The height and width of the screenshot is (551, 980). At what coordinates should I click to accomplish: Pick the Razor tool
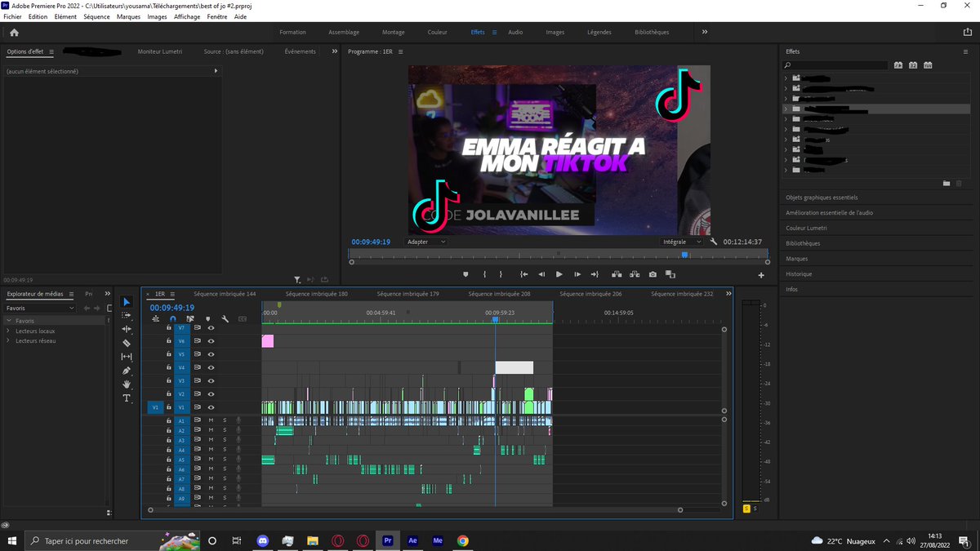pos(127,343)
